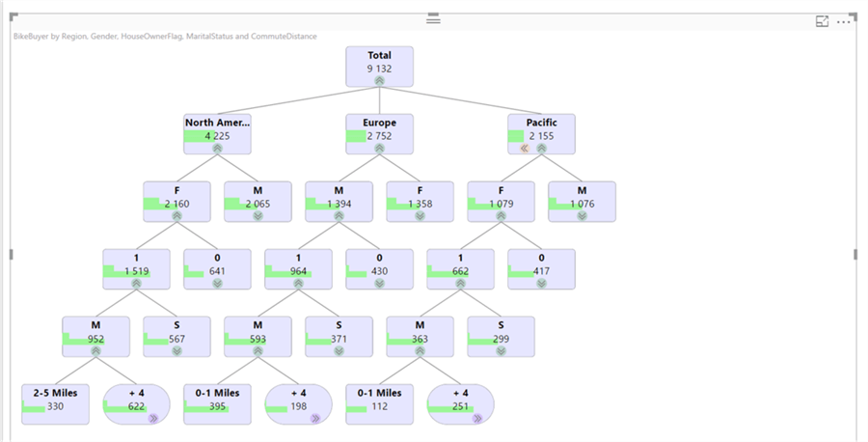Collapse the M 1 394 node
This screenshot has height=442, width=868.
[339, 216]
